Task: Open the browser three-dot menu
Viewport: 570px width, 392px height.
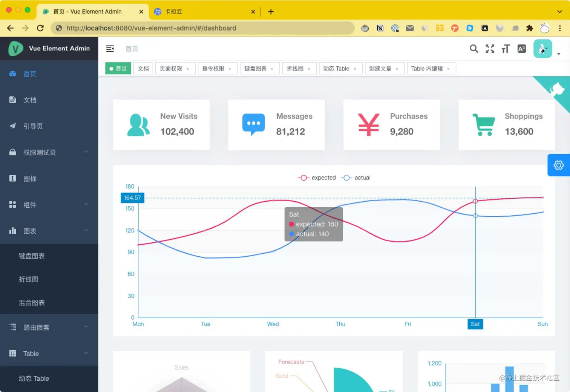Action: click(x=560, y=28)
